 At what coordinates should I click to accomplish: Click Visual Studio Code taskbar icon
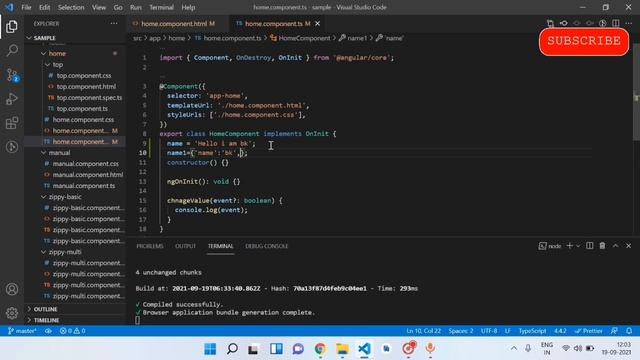[364, 349]
